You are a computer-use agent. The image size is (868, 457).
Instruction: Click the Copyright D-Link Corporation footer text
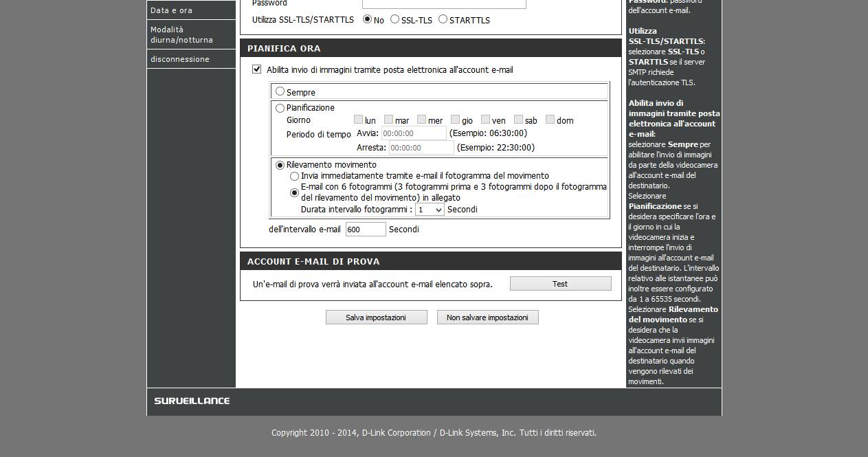(434, 433)
